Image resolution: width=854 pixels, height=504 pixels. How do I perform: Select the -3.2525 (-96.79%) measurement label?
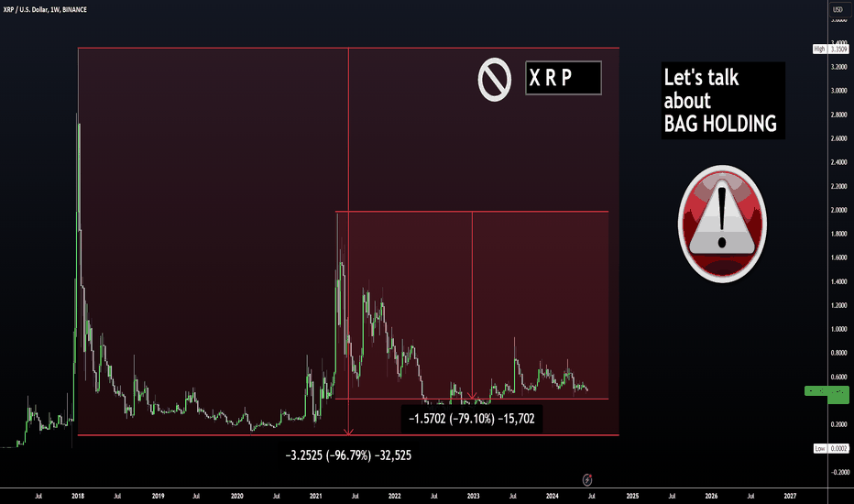[x=348, y=455]
